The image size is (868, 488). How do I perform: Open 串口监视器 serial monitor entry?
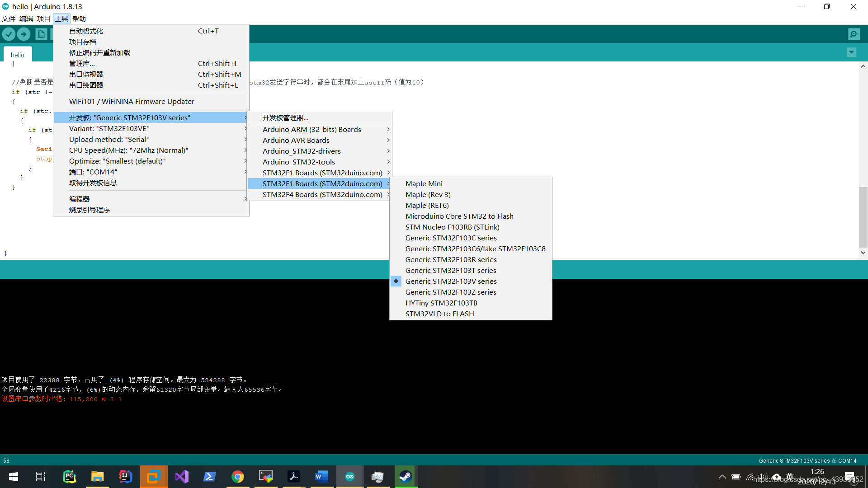151,74
